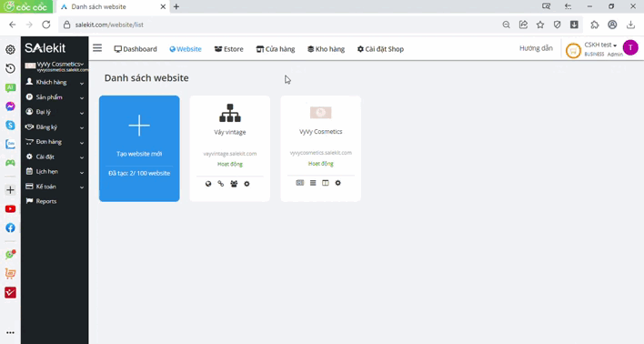Open the browser downloads icon
This screenshot has width=644, height=344.
coord(631,25)
